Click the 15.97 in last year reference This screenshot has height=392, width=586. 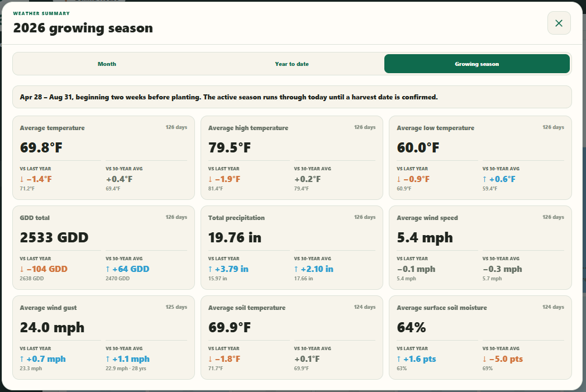point(217,279)
